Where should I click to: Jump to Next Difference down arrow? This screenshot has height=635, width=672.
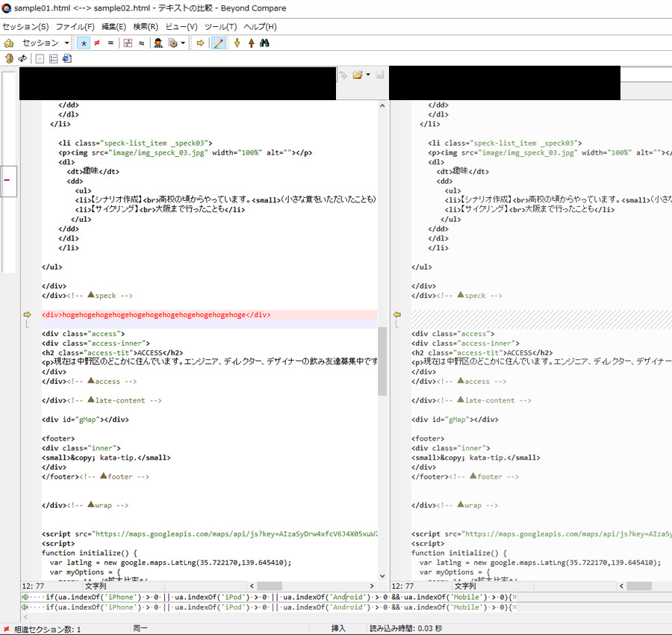point(237,43)
